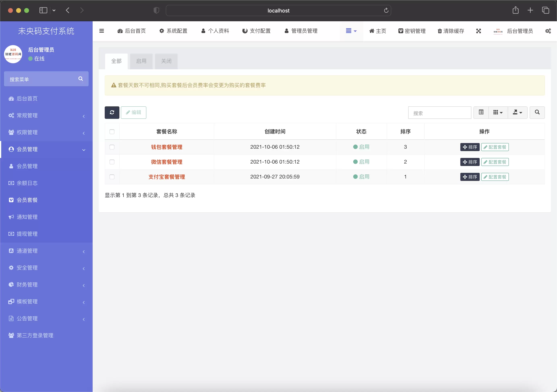Image resolution: width=557 pixels, height=392 pixels.
Task: Click the Safari share icon
Action: click(x=516, y=10)
